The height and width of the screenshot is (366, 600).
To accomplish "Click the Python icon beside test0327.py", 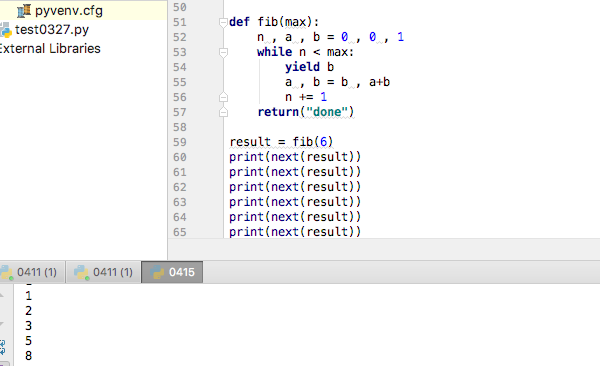I will (x=6, y=30).
